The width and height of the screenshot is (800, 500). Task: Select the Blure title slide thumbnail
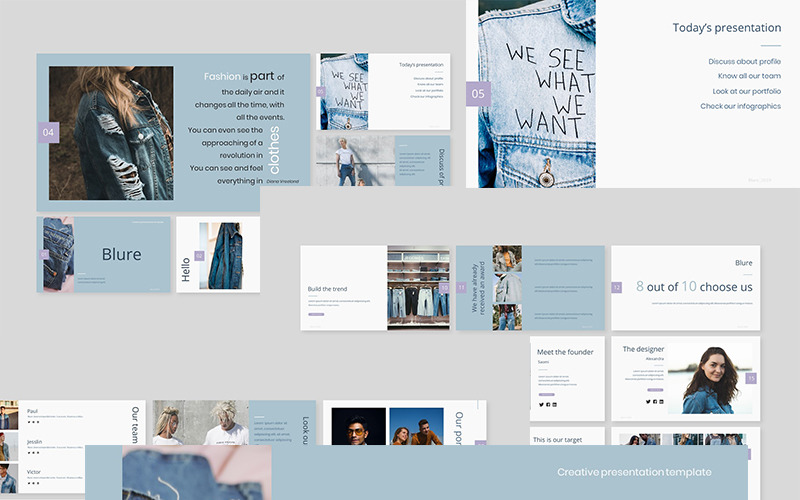click(103, 255)
